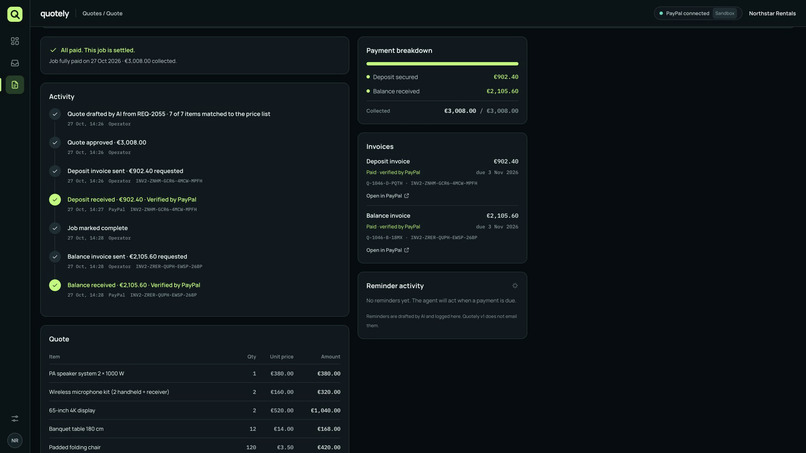Click the check icon beside Quote approved

(55, 142)
